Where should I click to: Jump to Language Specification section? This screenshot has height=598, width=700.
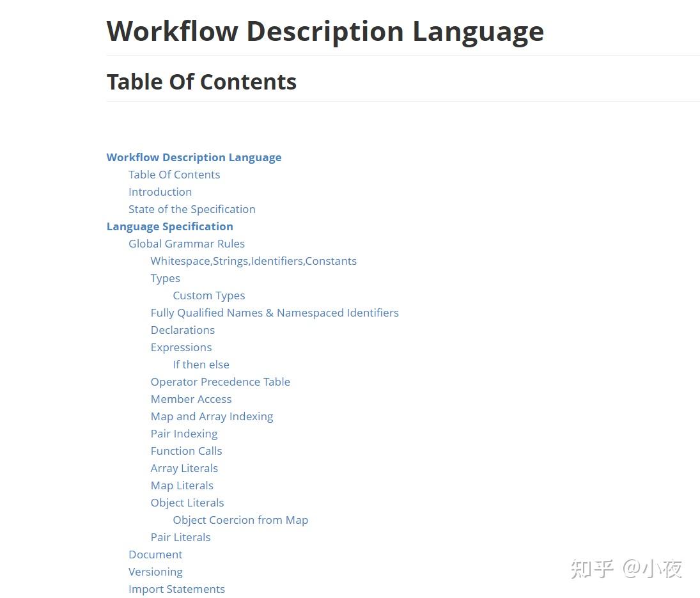point(169,227)
